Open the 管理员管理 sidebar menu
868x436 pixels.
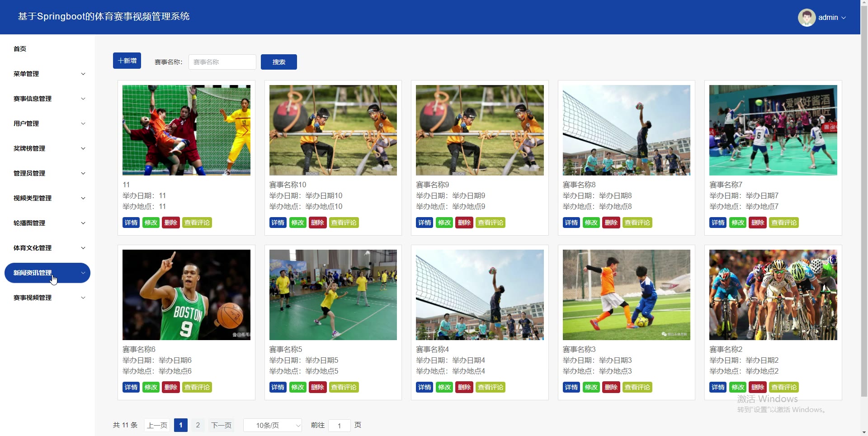(x=47, y=173)
